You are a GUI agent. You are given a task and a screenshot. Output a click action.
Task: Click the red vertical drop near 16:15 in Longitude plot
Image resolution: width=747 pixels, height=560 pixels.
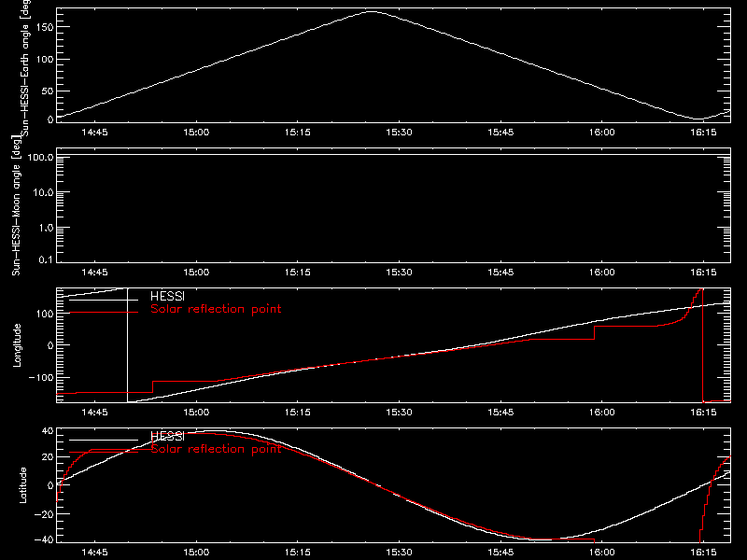pos(703,345)
